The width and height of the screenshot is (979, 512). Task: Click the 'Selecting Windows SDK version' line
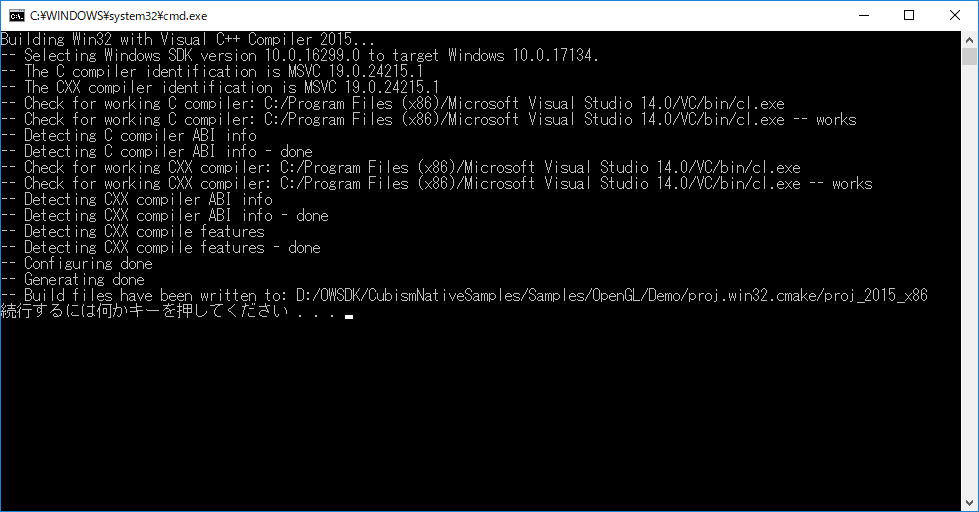[300, 55]
